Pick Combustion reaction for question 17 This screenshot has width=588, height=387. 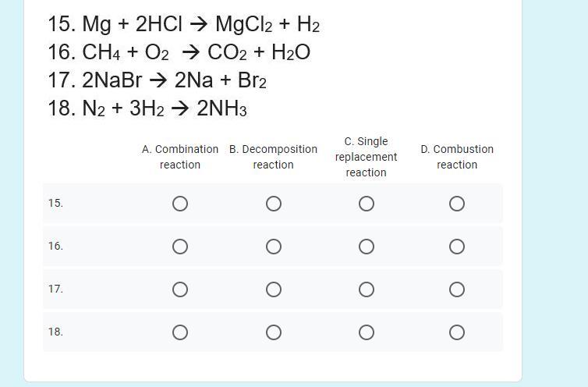[x=457, y=289]
